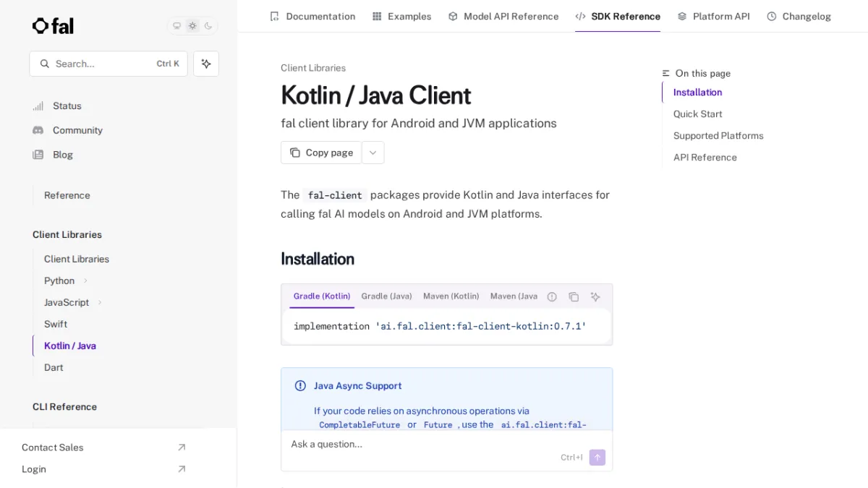Open Status link in sidebar
The height and width of the screenshot is (488, 868).
[x=67, y=106]
